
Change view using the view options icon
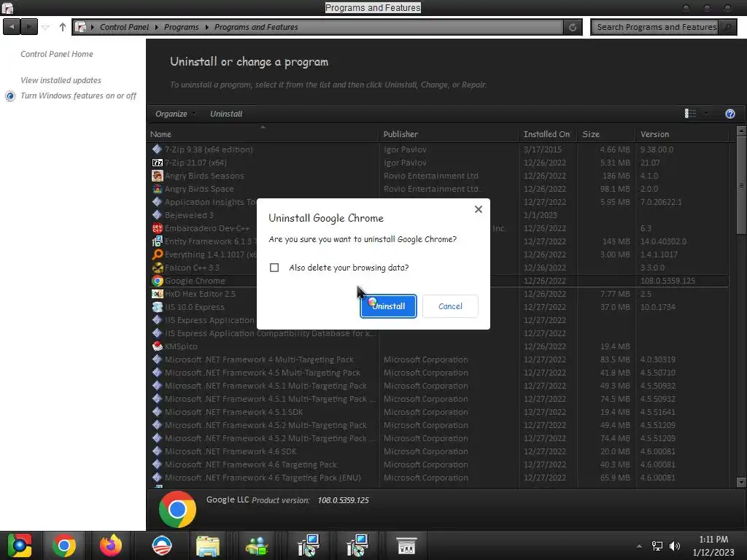pyautogui.click(x=690, y=113)
